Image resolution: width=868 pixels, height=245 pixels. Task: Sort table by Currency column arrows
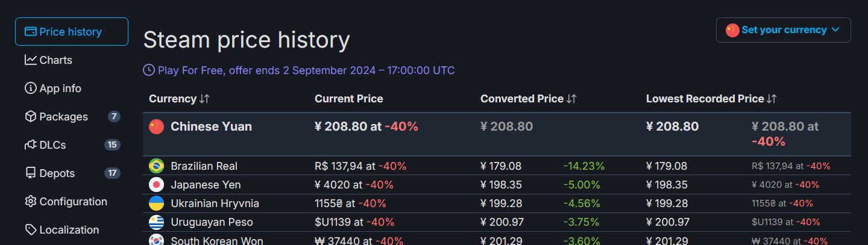[x=204, y=99]
